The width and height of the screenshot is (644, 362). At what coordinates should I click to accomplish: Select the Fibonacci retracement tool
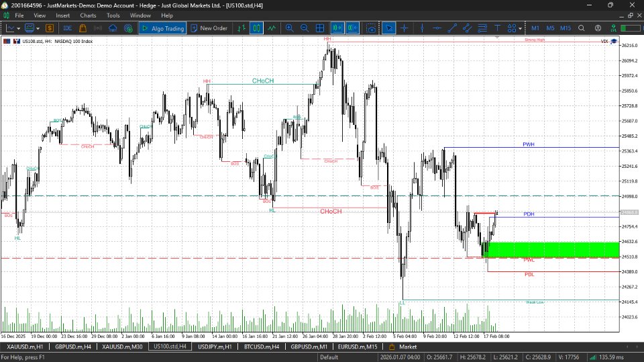(x=482, y=28)
